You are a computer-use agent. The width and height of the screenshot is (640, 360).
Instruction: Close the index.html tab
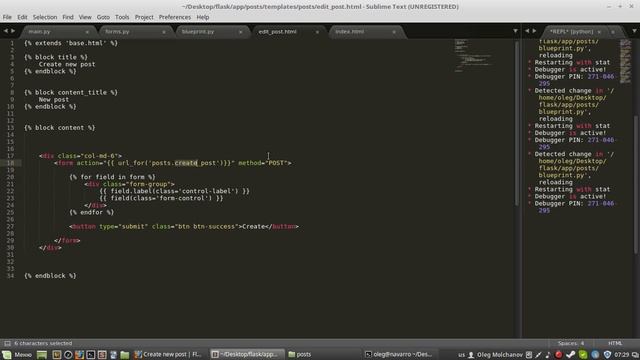(x=394, y=32)
